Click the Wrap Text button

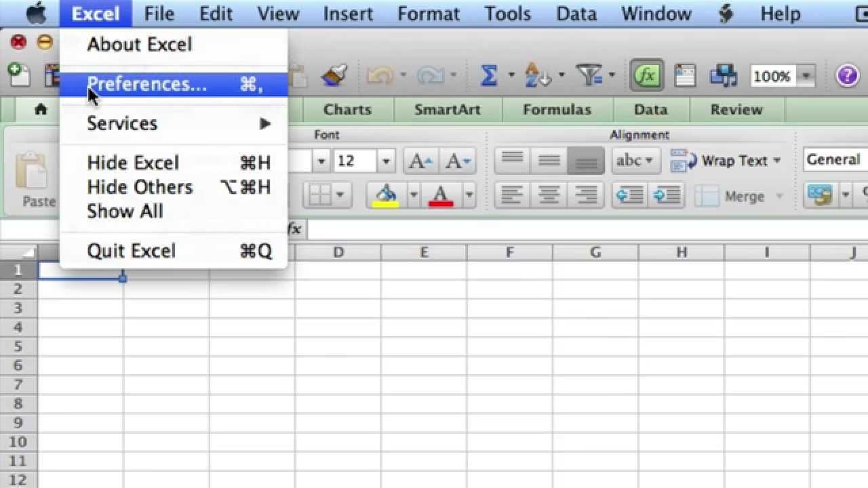click(725, 161)
